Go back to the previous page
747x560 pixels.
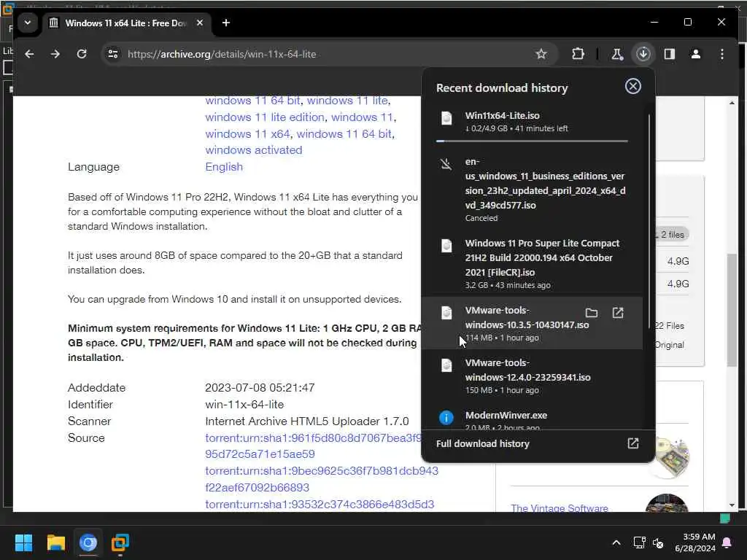coord(29,54)
